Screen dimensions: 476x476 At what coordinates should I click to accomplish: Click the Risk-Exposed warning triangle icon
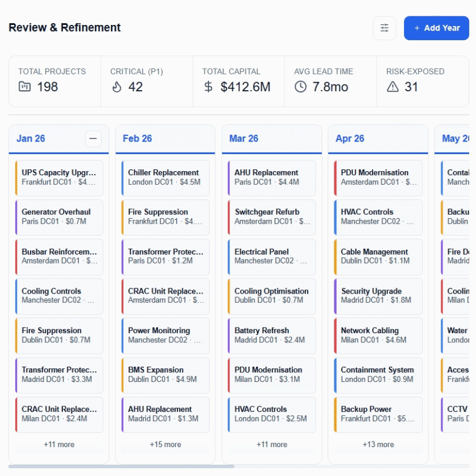(393, 87)
